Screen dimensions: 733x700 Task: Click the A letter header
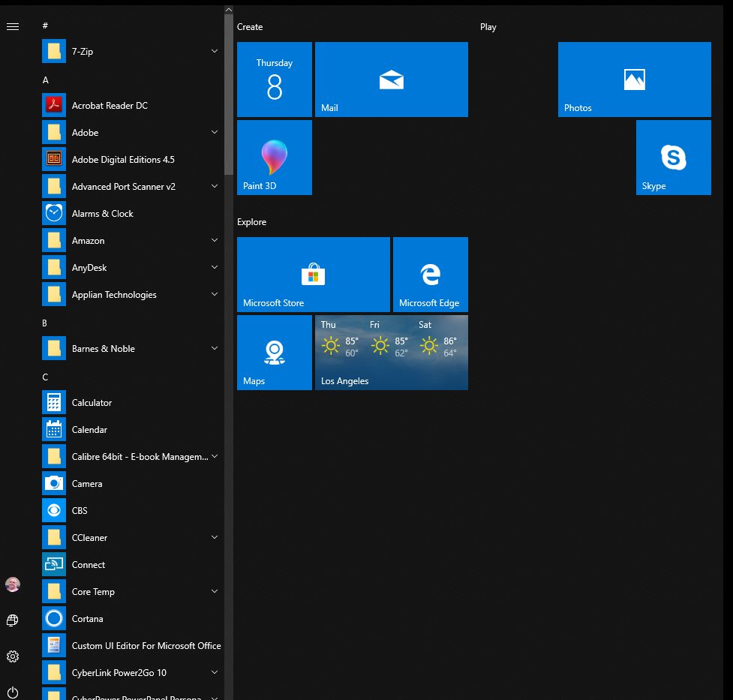45,80
